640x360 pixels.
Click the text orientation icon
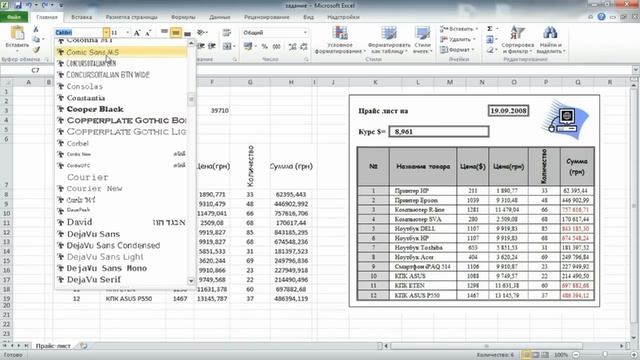pos(201,33)
